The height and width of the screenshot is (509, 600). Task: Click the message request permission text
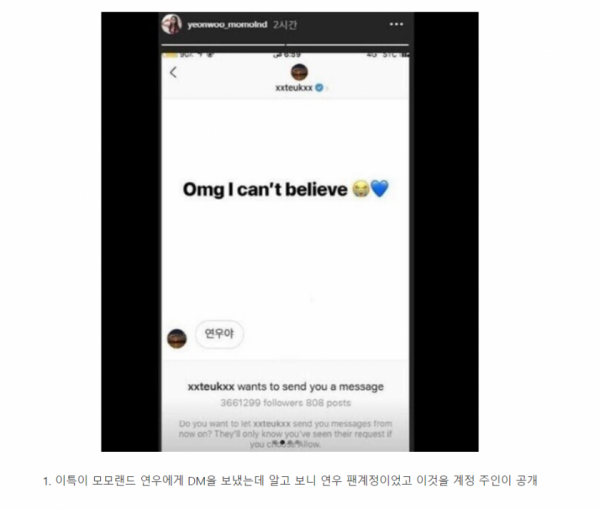[285, 434]
